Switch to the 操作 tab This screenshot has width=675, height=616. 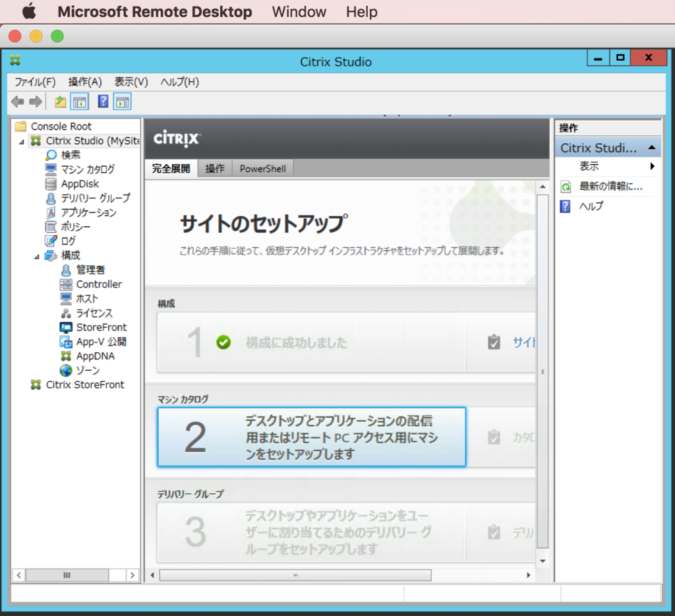click(215, 169)
